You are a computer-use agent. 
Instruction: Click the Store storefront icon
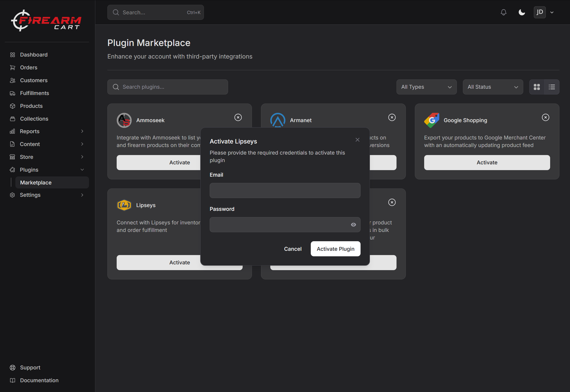point(12,157)
